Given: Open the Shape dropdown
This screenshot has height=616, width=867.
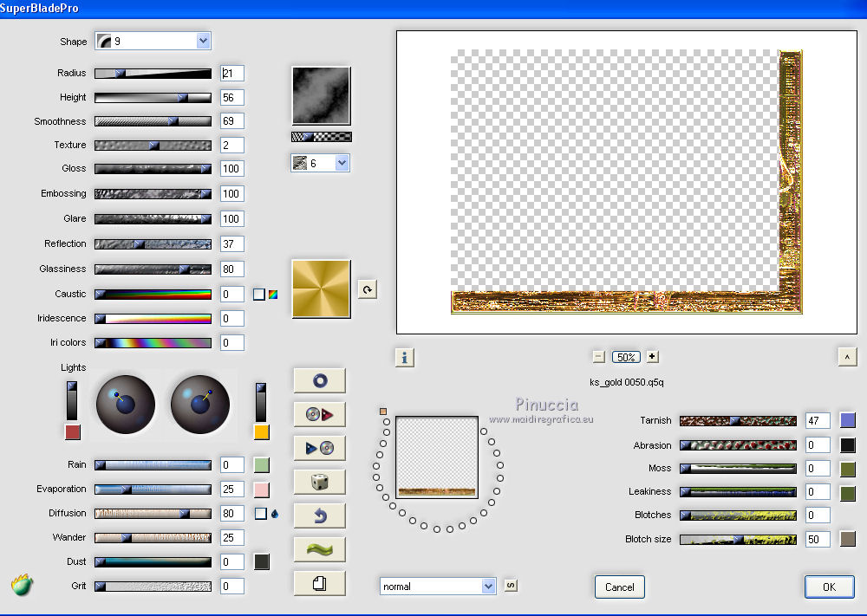Looking at the screenshot, I should point(203,41).
